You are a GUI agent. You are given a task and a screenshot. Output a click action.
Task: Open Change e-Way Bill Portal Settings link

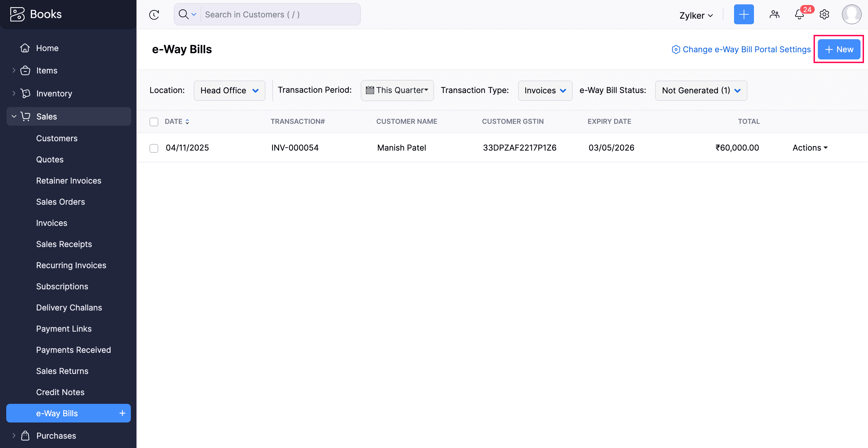[741, 49]
